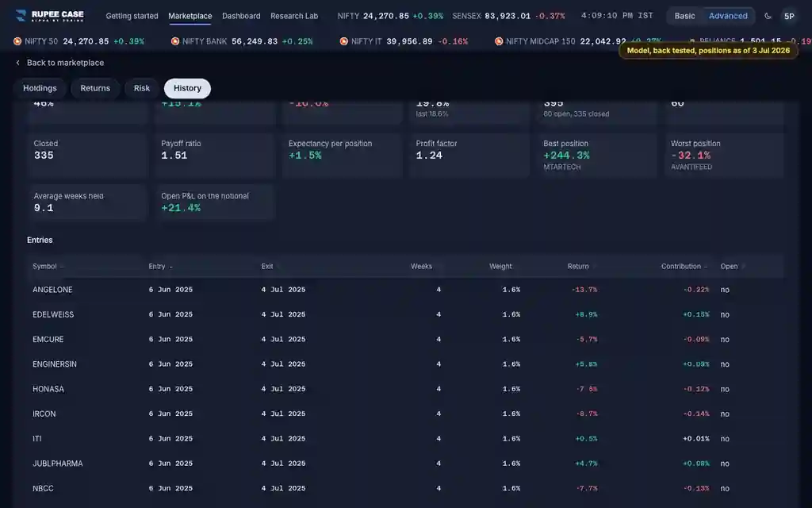Image resolution: width=812 pixels, height=508 pixels.
Task: Click Expectancy per position +1.5% card
Action: pyautogui.click(x=342, y=155)
